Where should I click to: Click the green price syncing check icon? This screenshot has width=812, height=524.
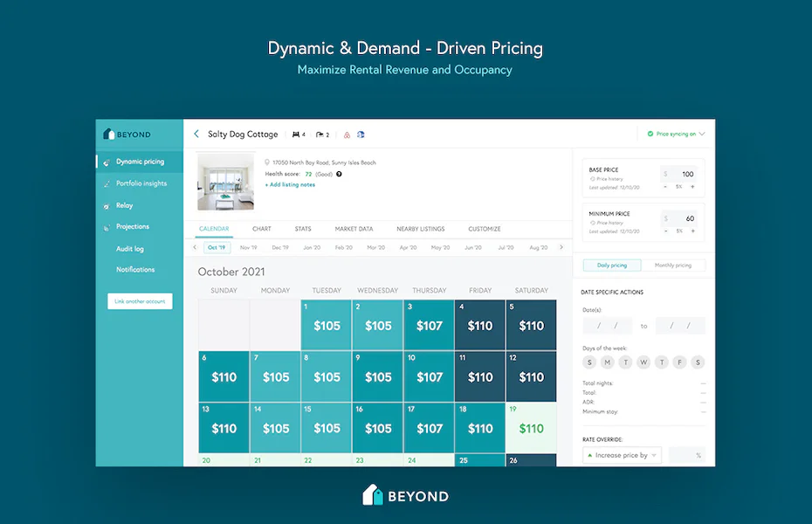pos(650,134)
